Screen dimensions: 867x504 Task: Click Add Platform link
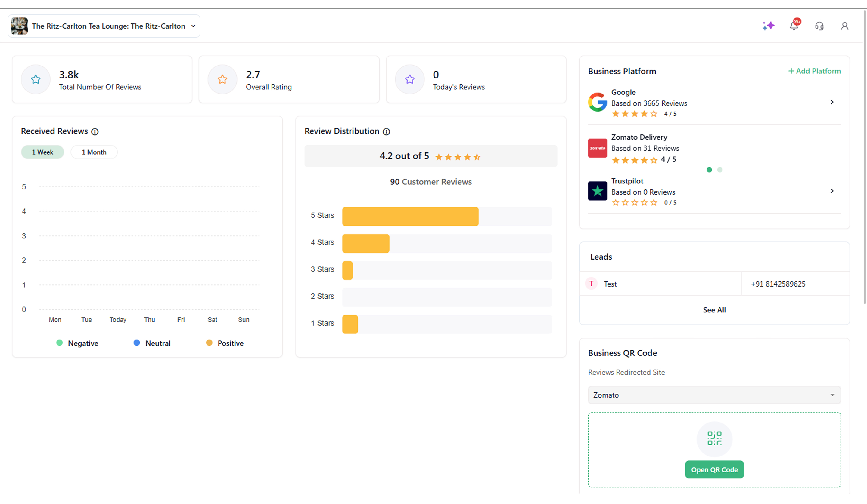(814, 71)
